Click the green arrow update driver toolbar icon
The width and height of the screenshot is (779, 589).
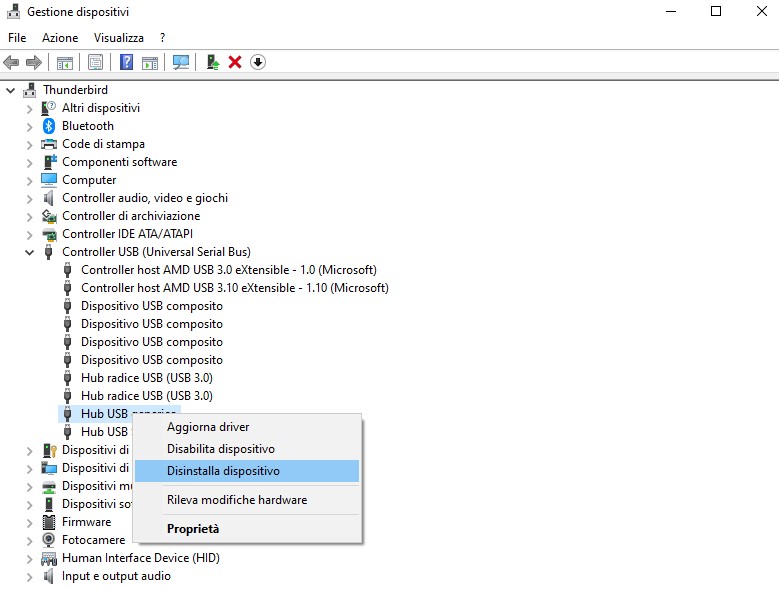213,62
